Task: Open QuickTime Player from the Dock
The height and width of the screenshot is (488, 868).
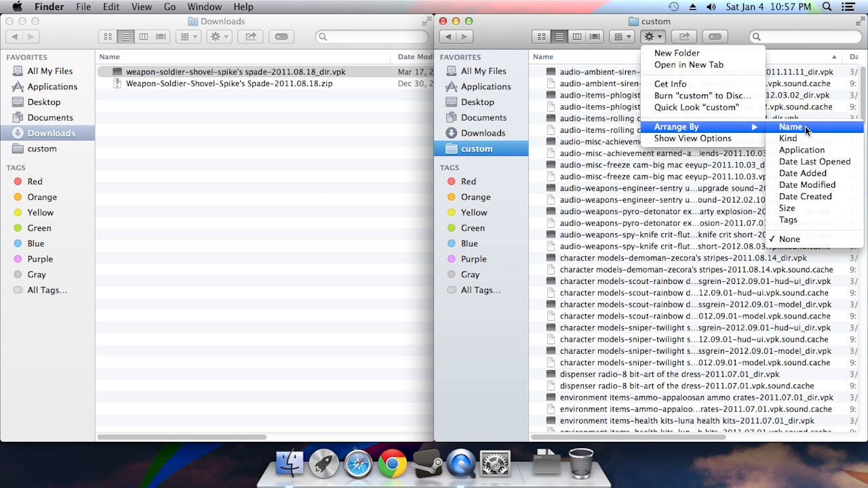Action: tap(460, 464)
